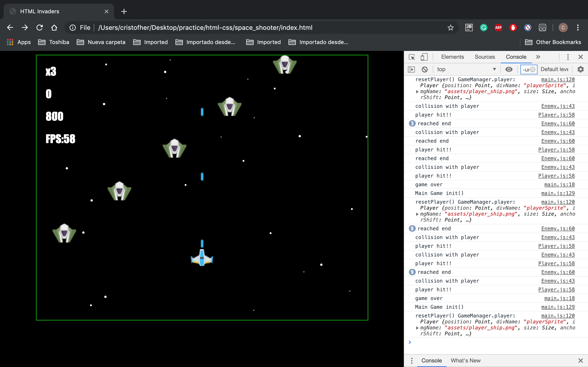Image resolution: width=588 pixels, height=367 pixels.
Task: Toggle the device toolbar icon
Action: coord(424,57)
